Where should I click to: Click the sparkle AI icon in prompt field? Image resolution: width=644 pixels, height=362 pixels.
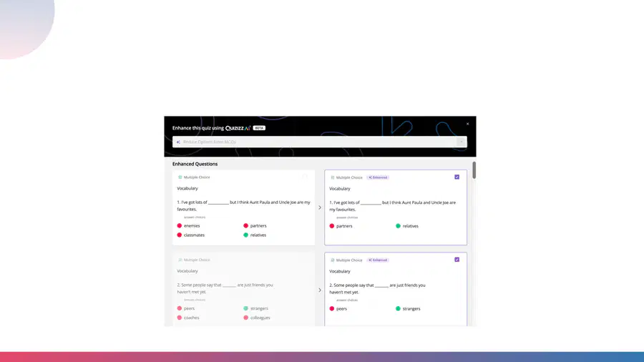tap(178, 142)
